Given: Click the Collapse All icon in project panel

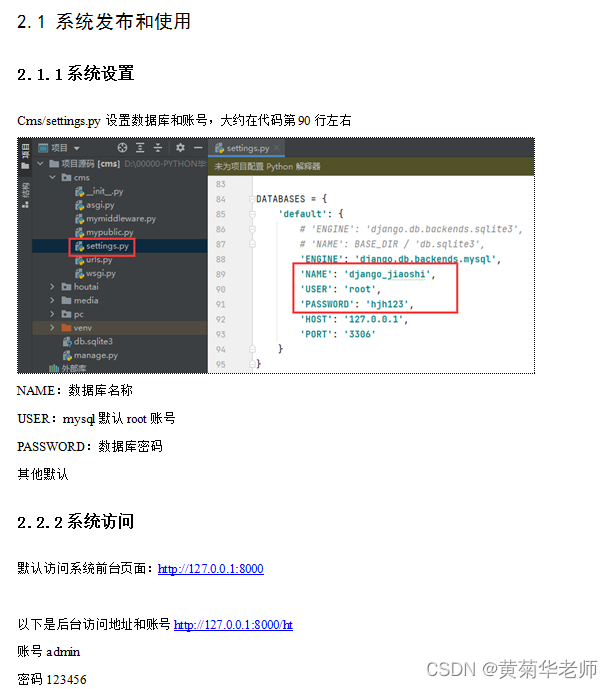Looking at the screenshot, I should pos(158,148).
